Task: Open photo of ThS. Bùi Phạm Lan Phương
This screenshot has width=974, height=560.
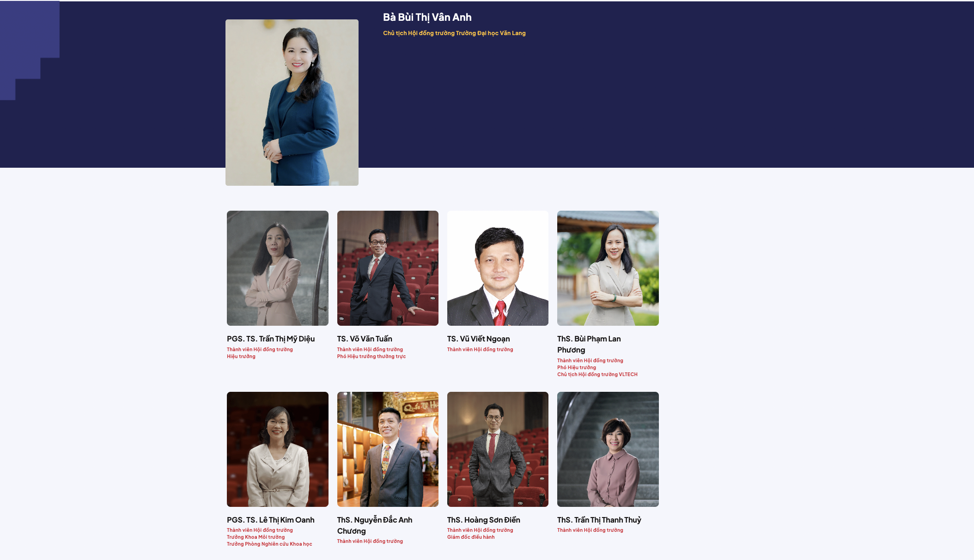Action: [608, 268]
